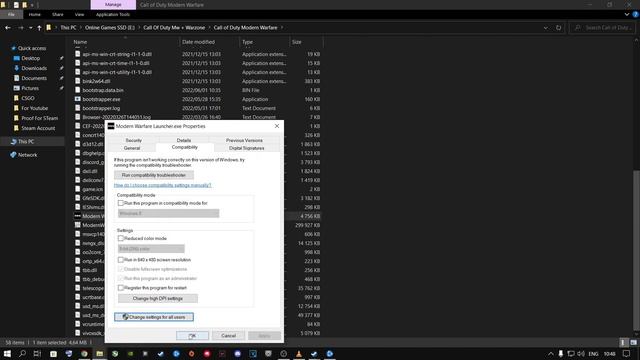Check Reduced color mode option
Image resolution: width=640 pixels, height=360 pixels.
[120, 238]
